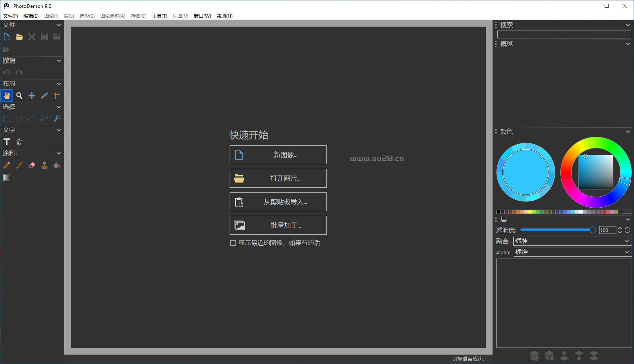Collapse the 文件 toolbox section

[x=59, y=25]
